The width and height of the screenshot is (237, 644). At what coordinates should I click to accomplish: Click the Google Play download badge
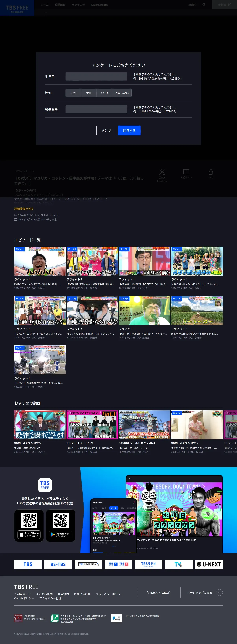61,534
